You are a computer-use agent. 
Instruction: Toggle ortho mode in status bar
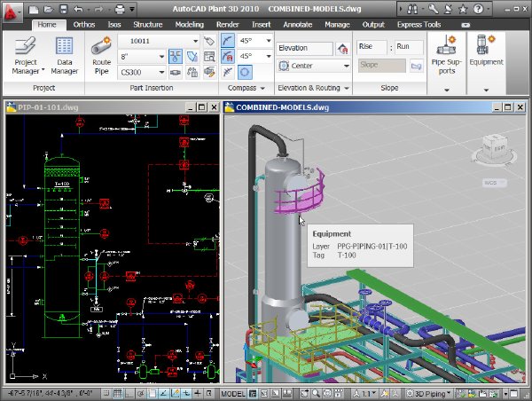pos(129,394)
